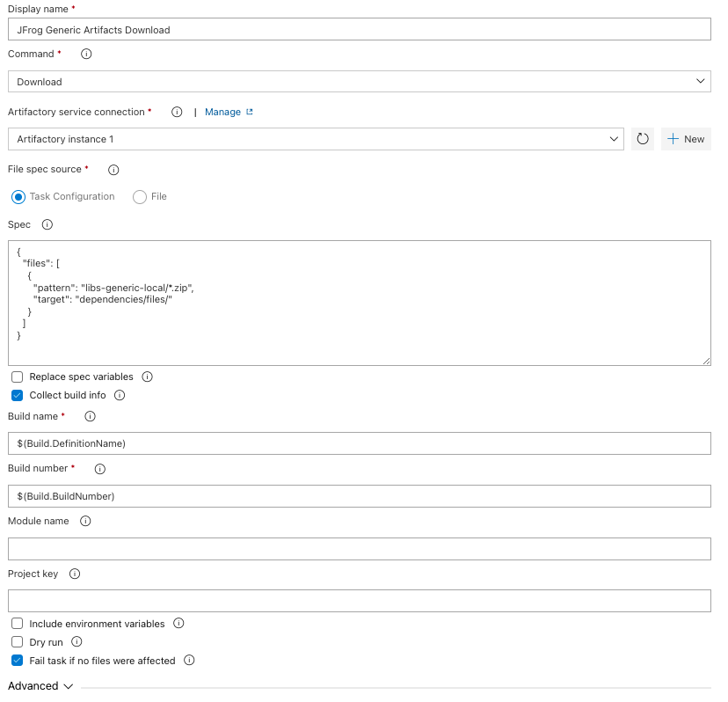This screenshot has height=702, width=728.
Task: Show help for File spec source
Action: point(113,170)
